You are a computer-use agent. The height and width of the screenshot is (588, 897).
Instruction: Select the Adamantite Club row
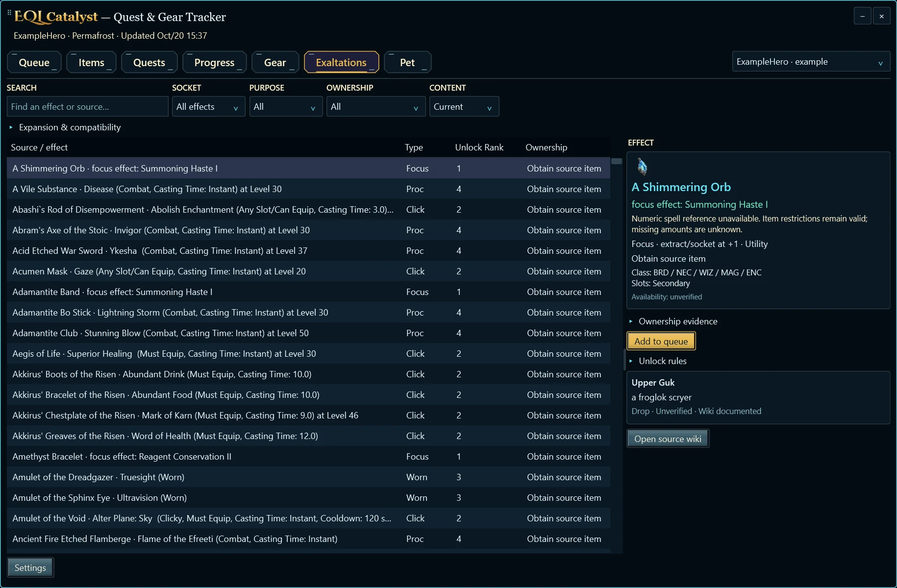pos(308,333)
